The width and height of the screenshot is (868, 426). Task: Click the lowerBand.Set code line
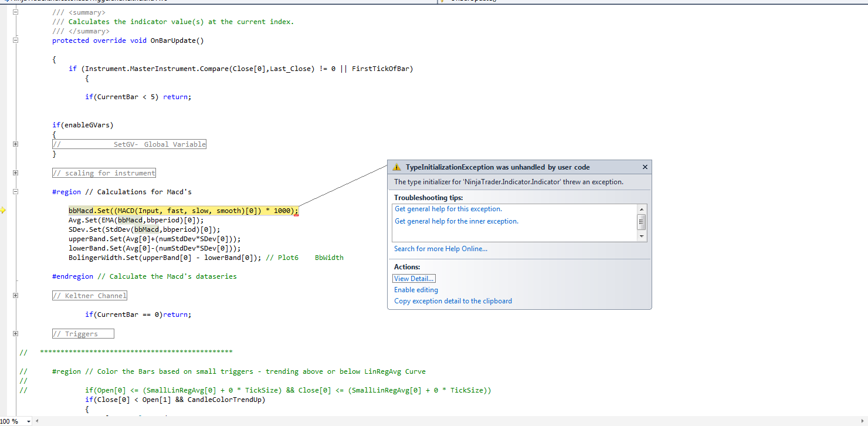tap(155, 248)
